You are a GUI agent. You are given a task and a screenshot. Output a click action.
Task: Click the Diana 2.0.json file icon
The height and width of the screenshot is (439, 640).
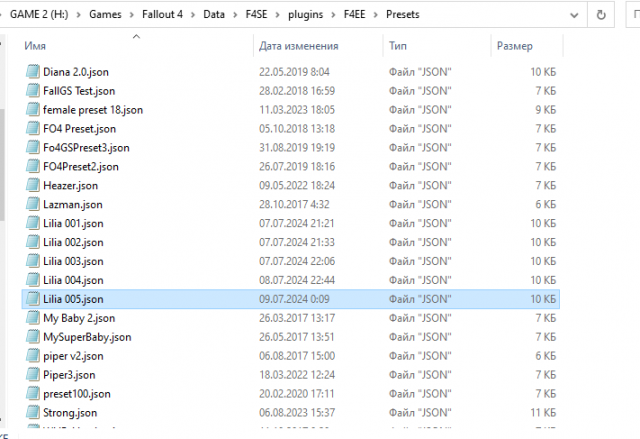(x=33, y=72)
